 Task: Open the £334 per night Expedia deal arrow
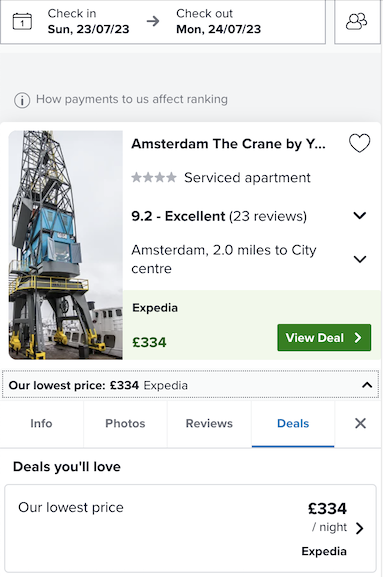coord(360,528)
